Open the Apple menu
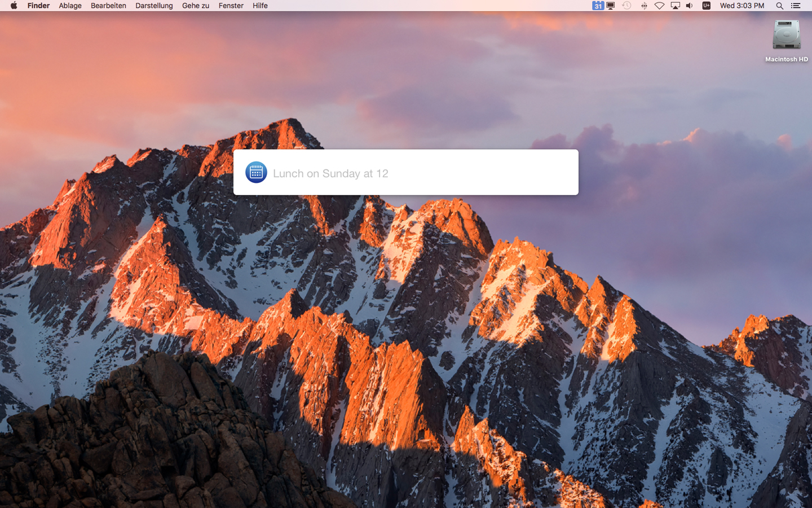812x508 pixels. click(14, 6)
